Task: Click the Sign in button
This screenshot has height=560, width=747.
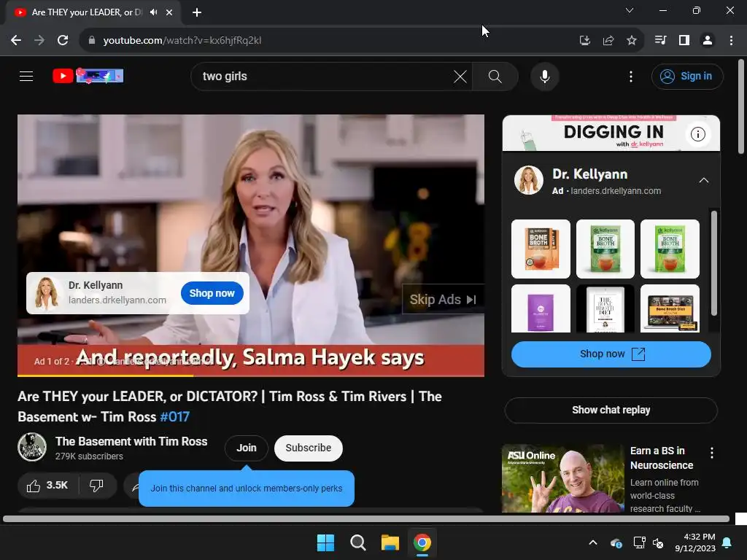Action: 687,76
